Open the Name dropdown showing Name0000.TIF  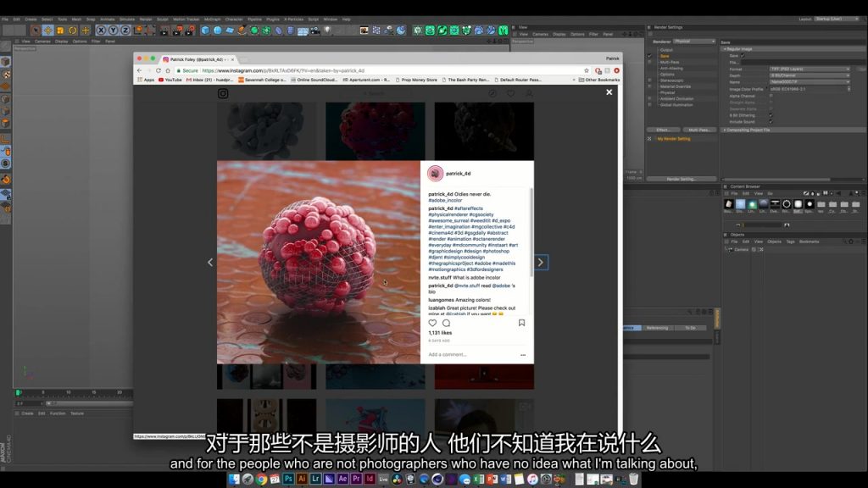coord(810,82)
